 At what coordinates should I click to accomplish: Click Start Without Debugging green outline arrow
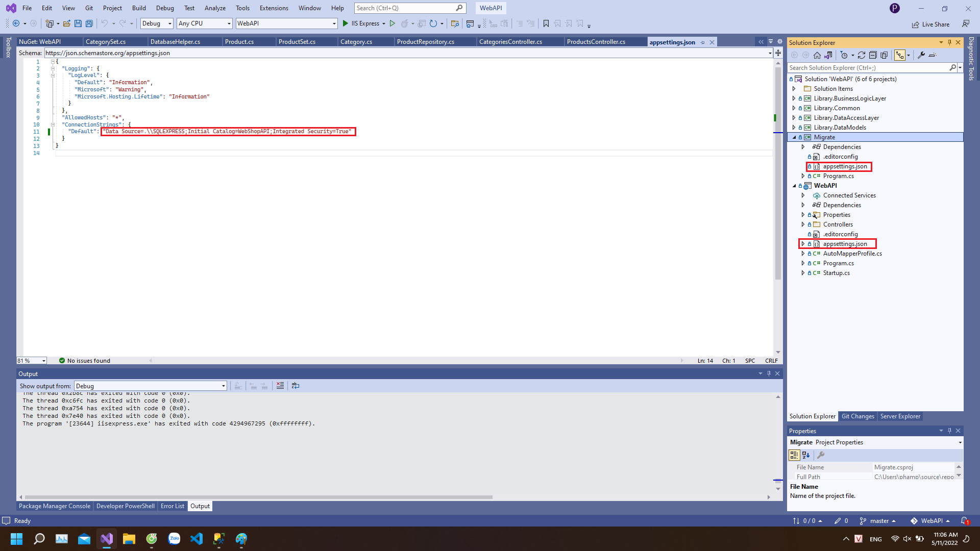(x=392, y=23)
